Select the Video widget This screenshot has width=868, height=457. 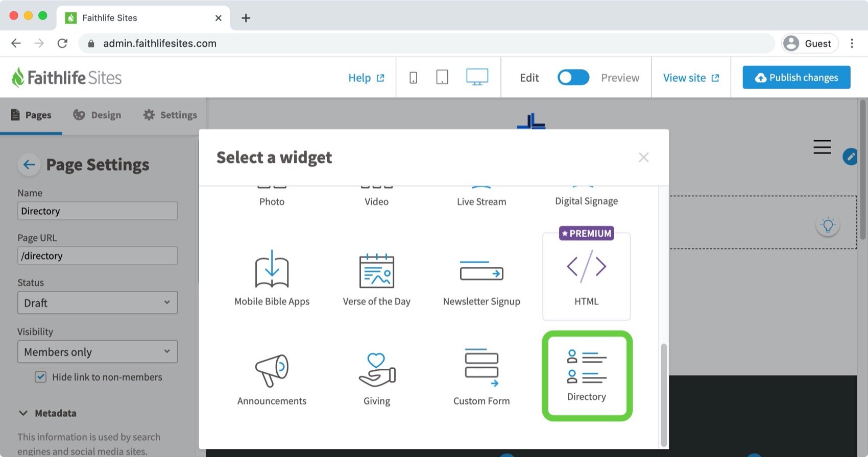377,198
